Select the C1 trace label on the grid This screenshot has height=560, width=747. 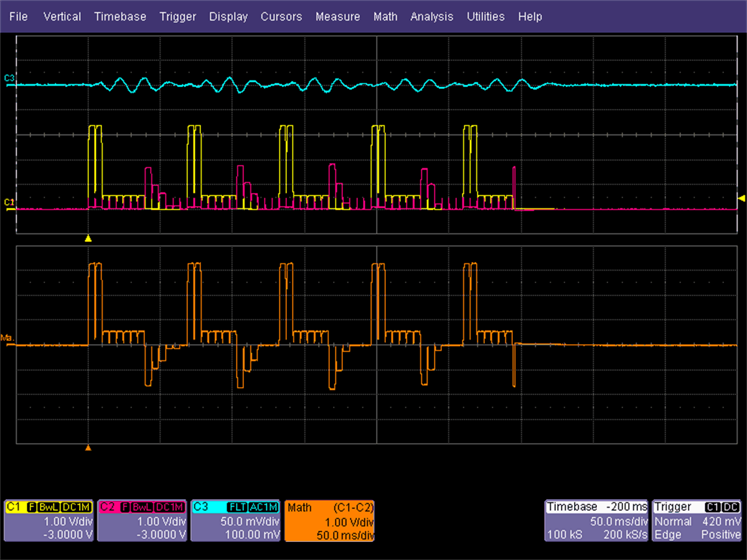pos(9,202)
